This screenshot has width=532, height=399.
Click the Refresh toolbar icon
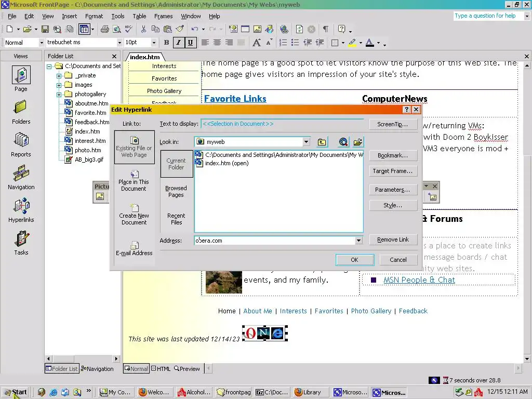299,29
